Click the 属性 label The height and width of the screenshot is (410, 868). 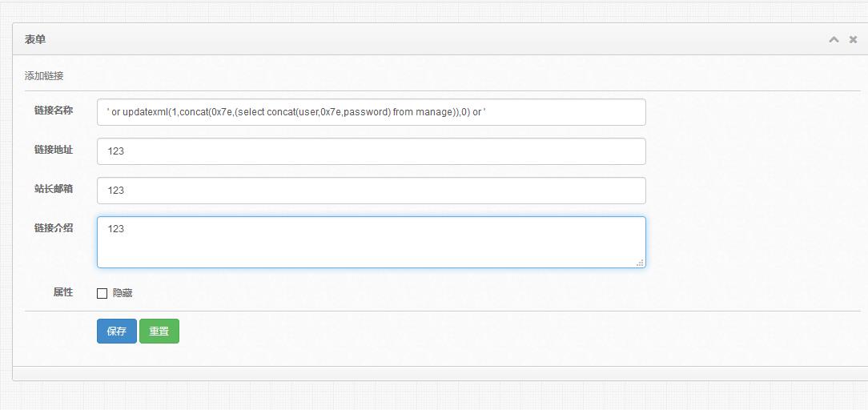63,292
